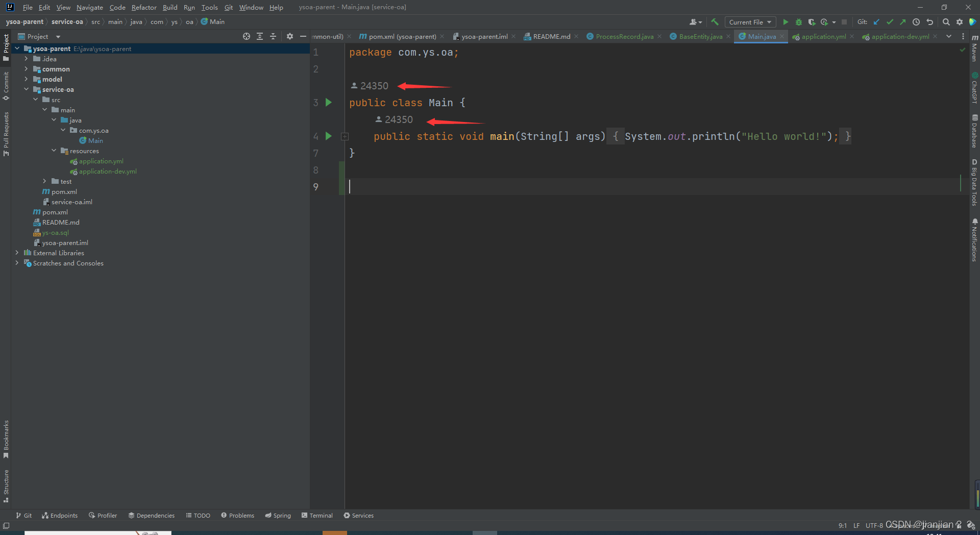Viewport: 980px width, 535px height.
Task: Open the Maven tool window
Action: click(x=974, y=48)
